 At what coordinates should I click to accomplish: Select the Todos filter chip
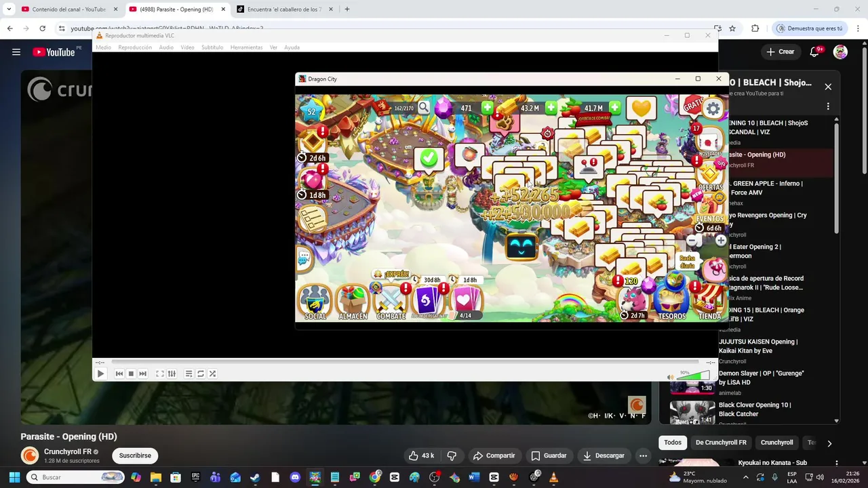pos(673,443)
